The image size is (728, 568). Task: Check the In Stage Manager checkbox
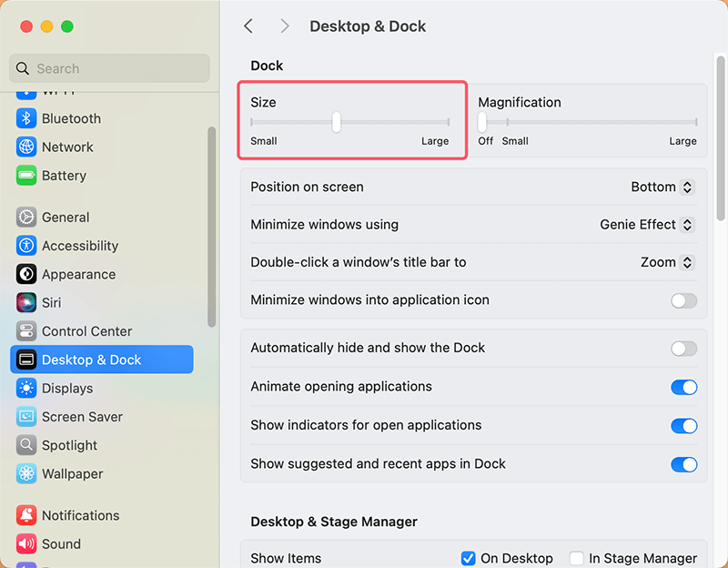pyautogui.click(x=576, y=558)
